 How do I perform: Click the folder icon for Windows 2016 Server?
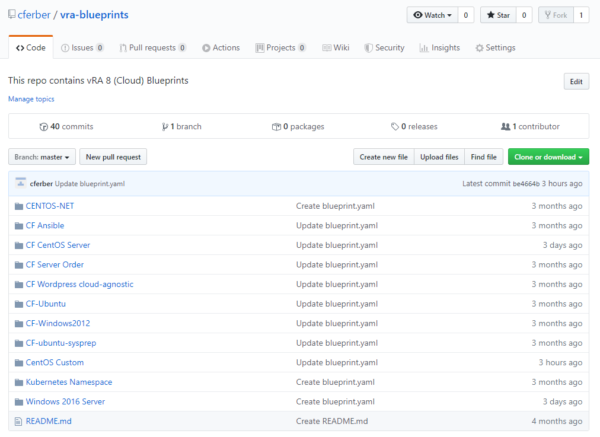coord(19,402)
